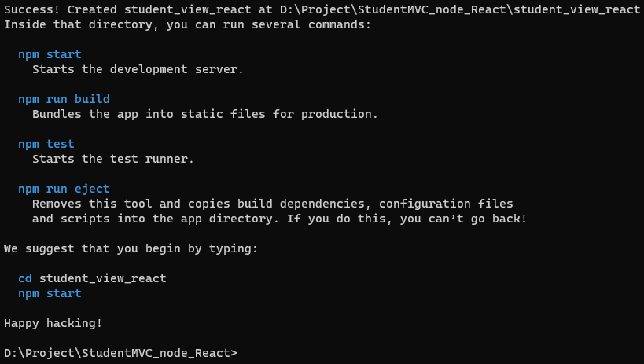Click 'Inside that directory' line
Image resolution: width=644 pixels, height=364 pixels.
187,24
